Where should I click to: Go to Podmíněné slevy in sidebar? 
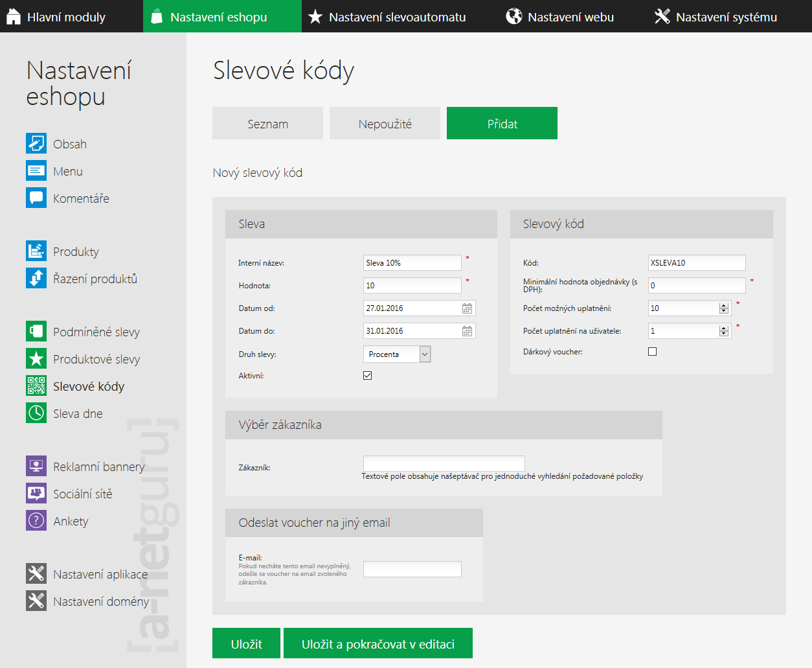(96, 332)
